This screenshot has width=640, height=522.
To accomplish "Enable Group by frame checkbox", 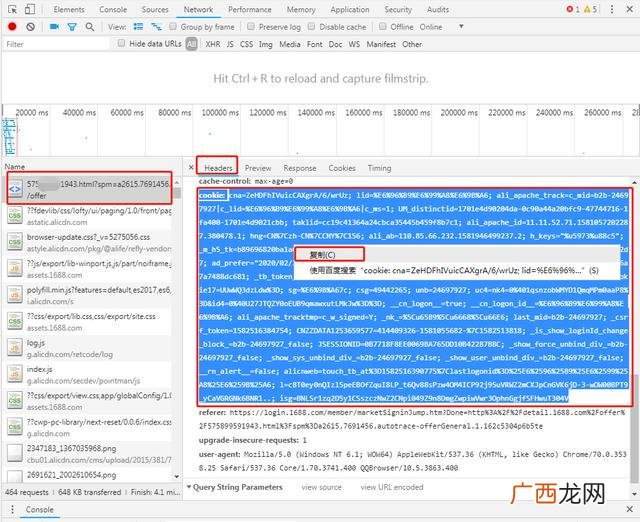I will [x=173, y=27].
